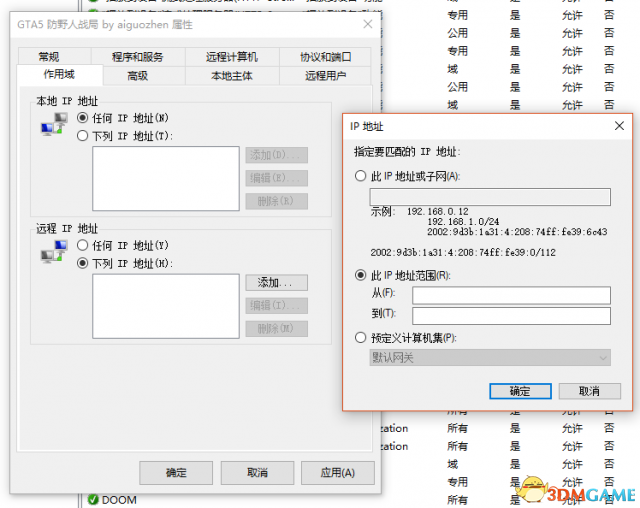
Task: Close the IP 地址 dialog
Action: (x=619, y=126)
